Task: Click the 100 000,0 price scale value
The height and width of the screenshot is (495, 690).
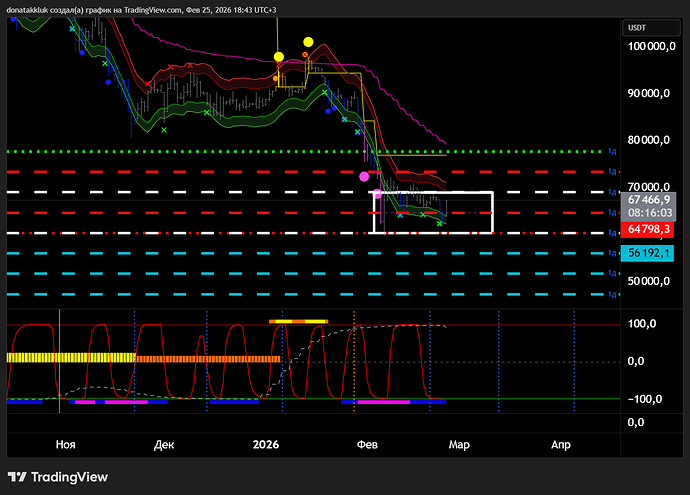Action: click(649, 46)
